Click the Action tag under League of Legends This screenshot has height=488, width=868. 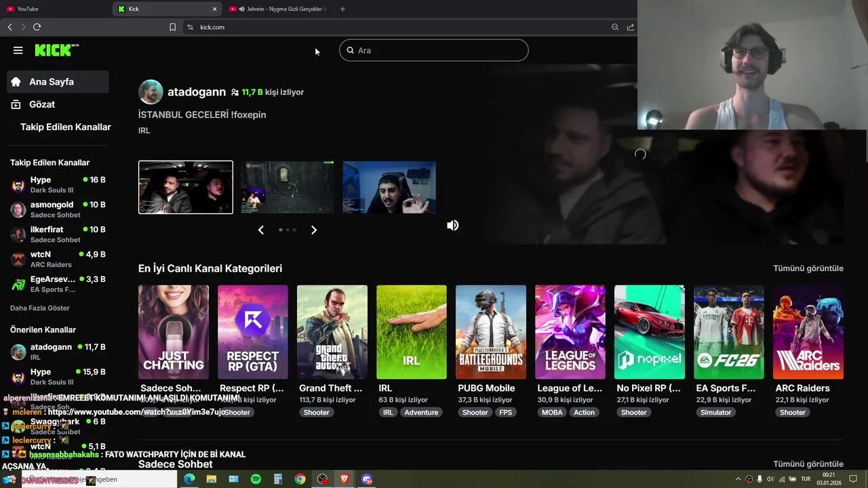pyautogui.click(x=584, y=412)
